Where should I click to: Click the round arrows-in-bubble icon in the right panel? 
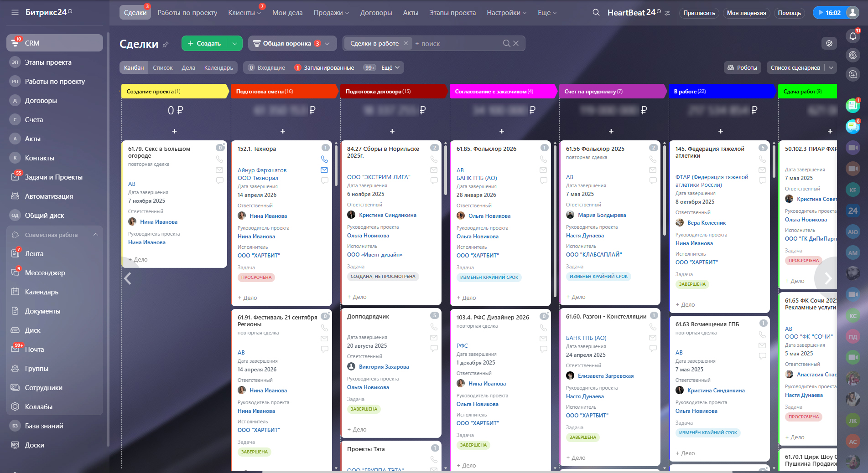[x=852, y=74]
